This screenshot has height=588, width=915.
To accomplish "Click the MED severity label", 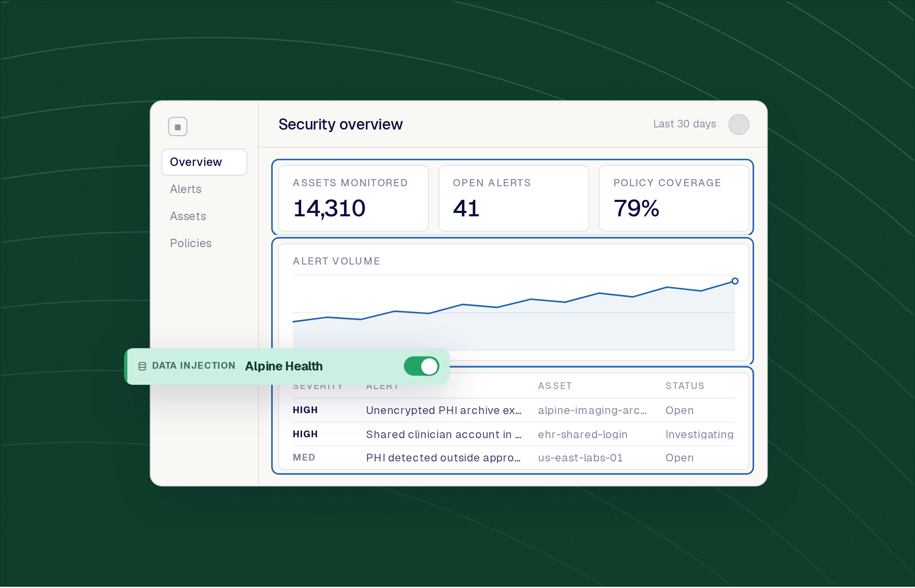I will (x=304, y=458).
